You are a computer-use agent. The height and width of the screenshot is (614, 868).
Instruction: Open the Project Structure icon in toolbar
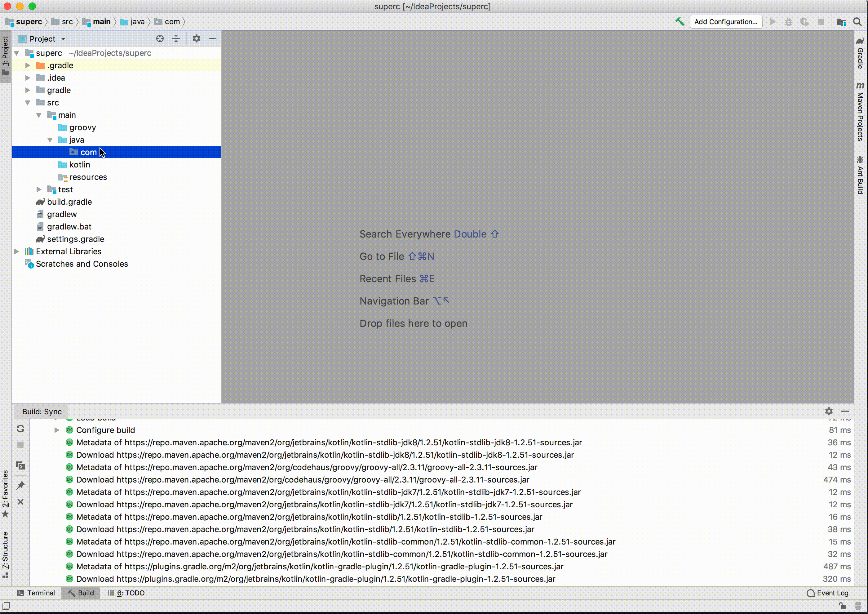(841, 22)
